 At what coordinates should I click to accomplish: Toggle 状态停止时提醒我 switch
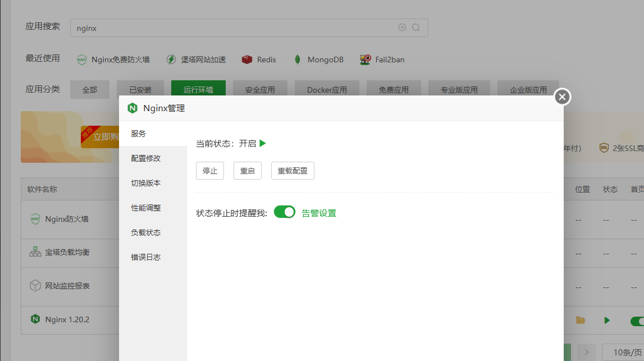click(285, 212)
